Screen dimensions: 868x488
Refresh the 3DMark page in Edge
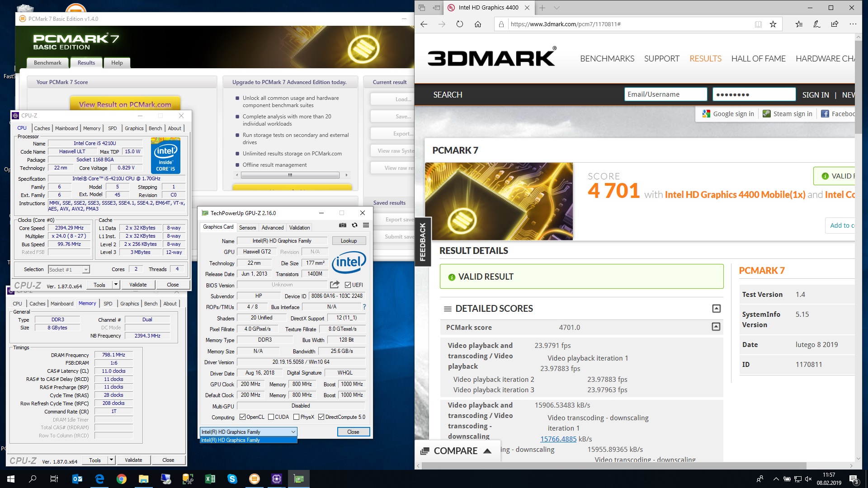(x=460, y=24)
